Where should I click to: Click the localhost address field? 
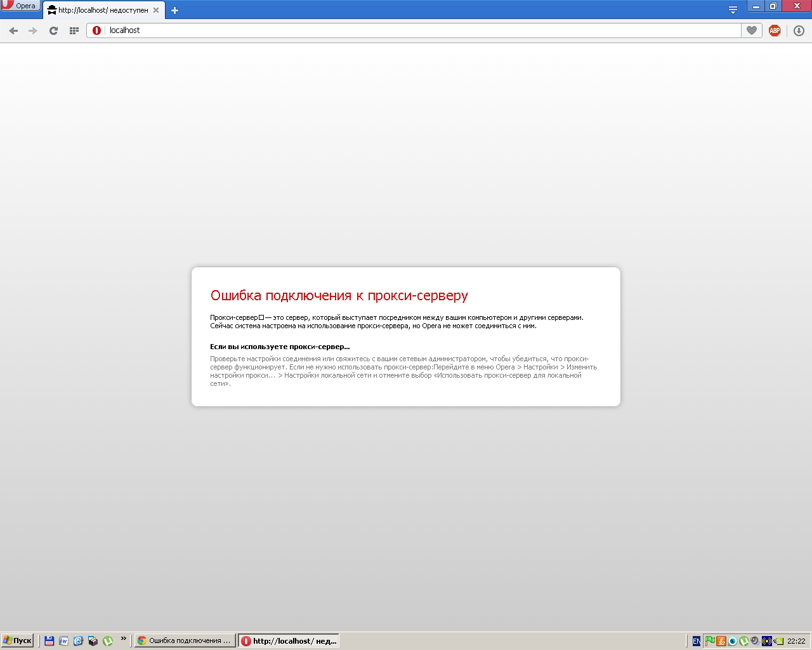[419, 30]
